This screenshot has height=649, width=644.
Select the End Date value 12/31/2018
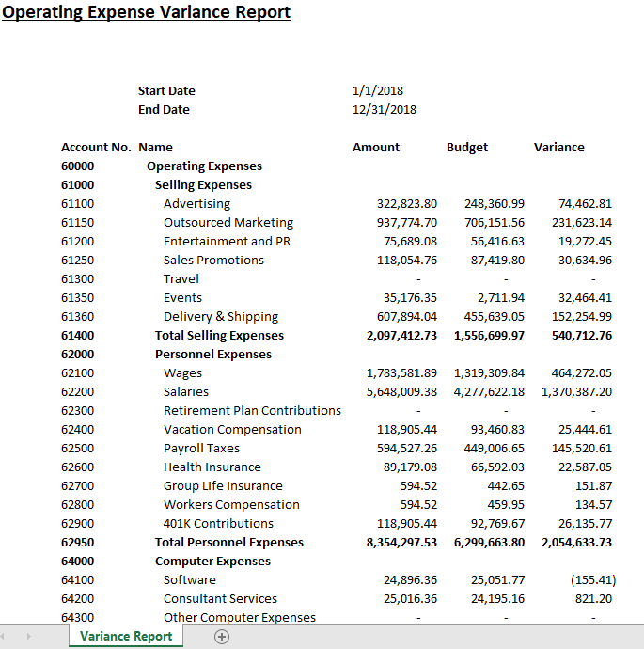(x=385, y=110)
